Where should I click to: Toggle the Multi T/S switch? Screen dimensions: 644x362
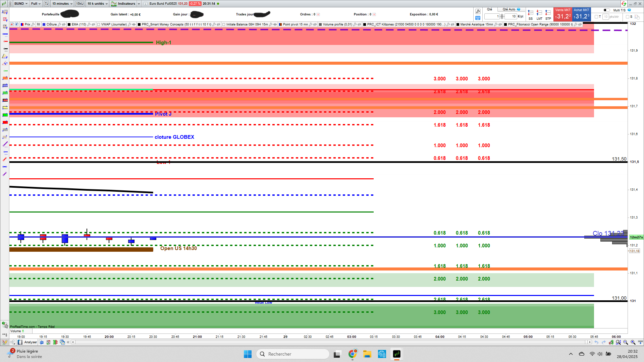(x=606, y=10)
